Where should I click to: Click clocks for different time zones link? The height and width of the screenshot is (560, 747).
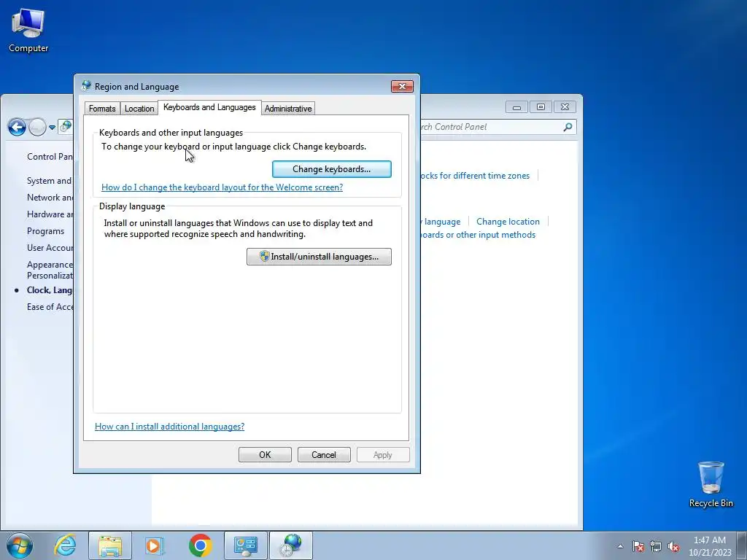tap(475, 176)
